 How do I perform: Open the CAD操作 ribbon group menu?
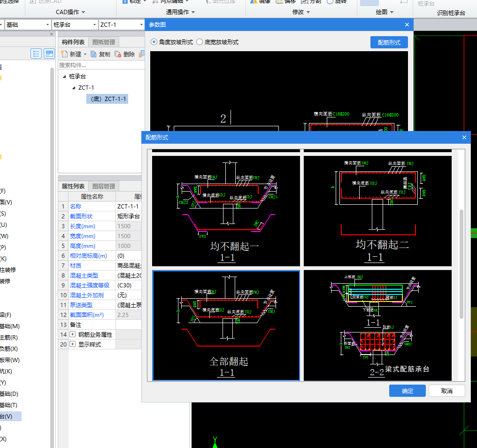pos(70,12)
